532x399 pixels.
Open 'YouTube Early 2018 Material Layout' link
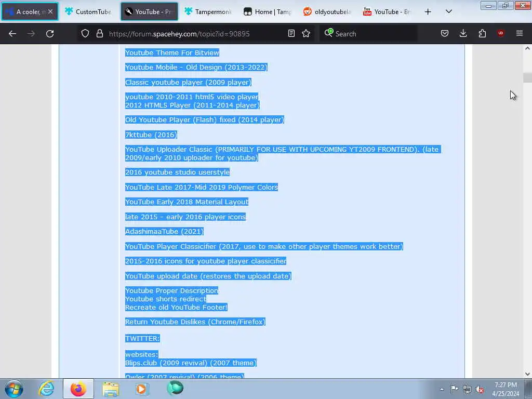(187, 202)
